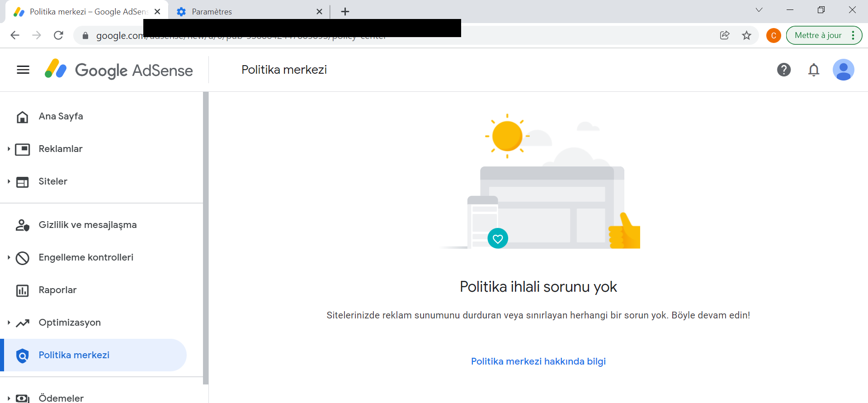Click the Politika merkezi page title

(284, 70)
